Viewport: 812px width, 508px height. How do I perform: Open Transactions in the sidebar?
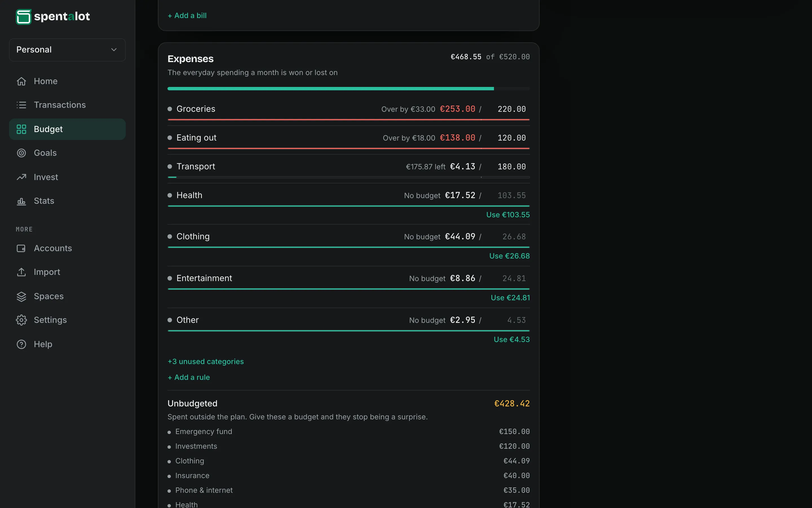[67, 105]
